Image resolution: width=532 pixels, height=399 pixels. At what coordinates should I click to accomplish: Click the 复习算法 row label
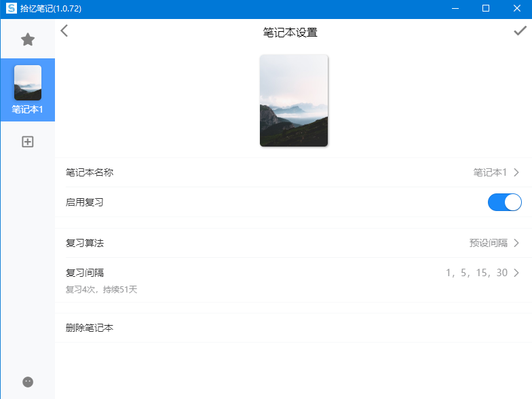tap(84, 243)
